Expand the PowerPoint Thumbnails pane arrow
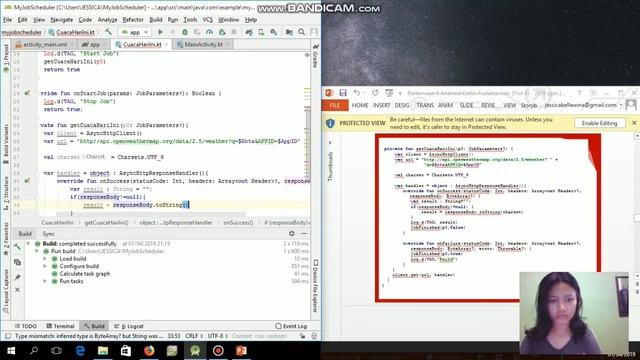Screen dimensions: 640x360 [330, 142]
